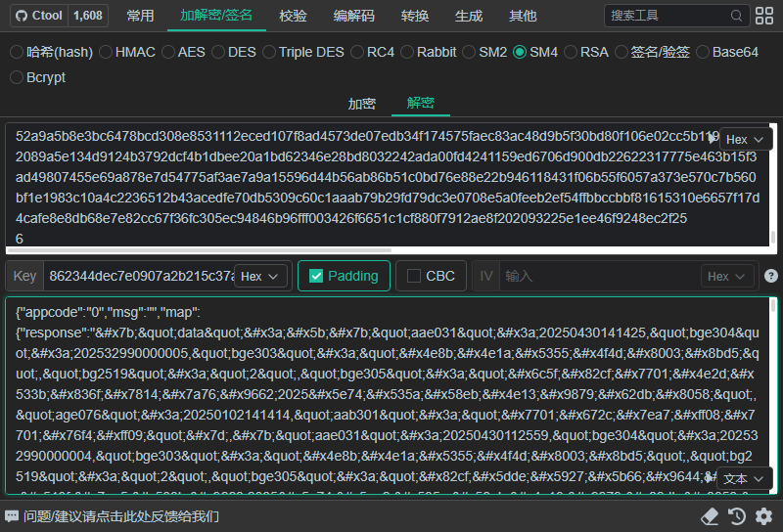Switch to the 加解密/签名 tab

tap(216, 16)
